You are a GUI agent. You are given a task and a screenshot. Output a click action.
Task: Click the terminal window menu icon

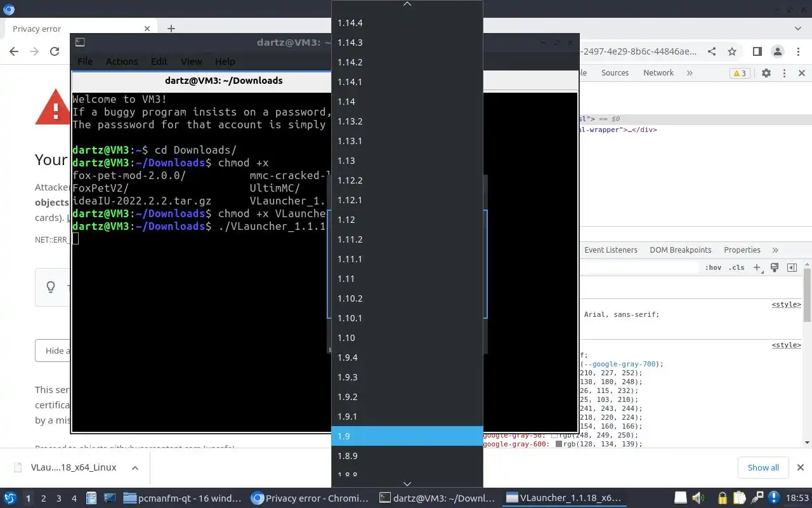point(80,43)
